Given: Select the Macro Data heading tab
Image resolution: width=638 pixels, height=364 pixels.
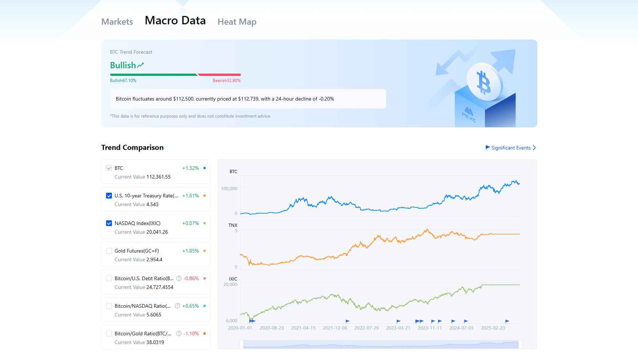Looking at the screenshot, I should click(x=175, y=21).
